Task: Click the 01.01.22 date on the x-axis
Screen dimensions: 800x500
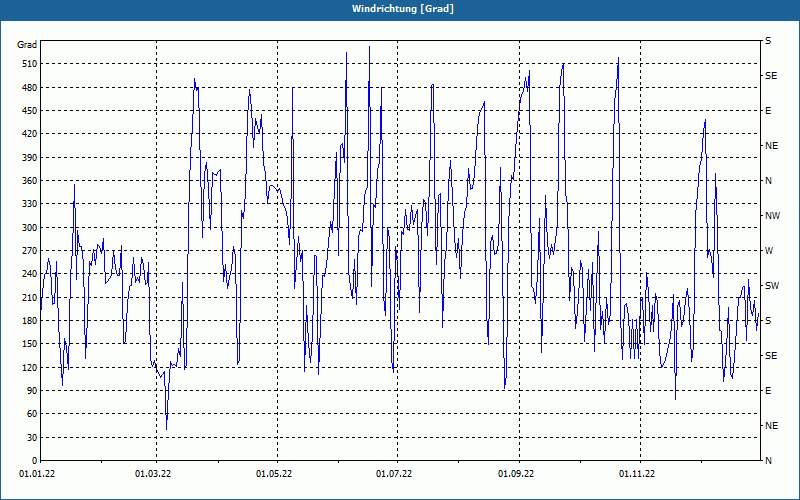Action: [x=37, y=474]
